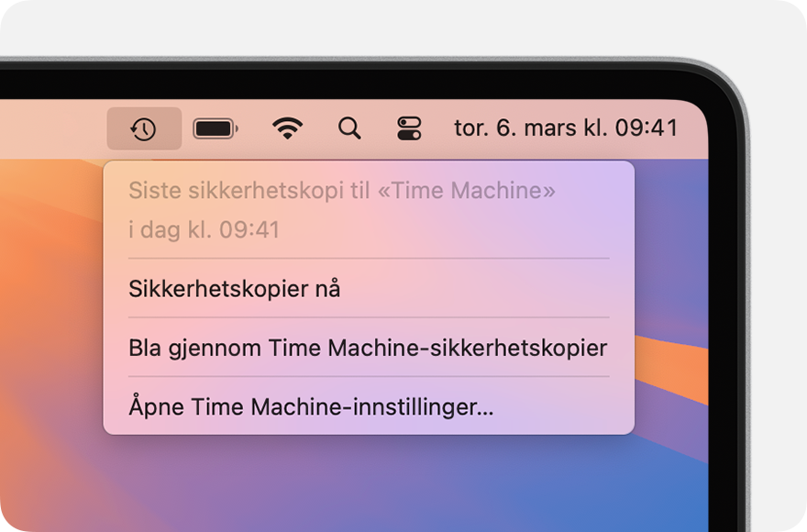
Task: Click the date and time clock
Action: click(x=566, y=128)
